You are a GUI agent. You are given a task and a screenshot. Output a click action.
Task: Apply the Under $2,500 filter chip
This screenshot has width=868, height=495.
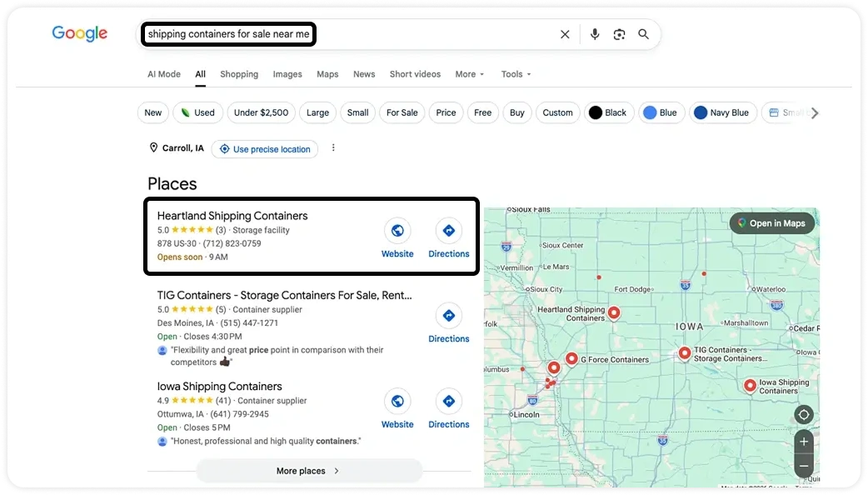(262, 113)
